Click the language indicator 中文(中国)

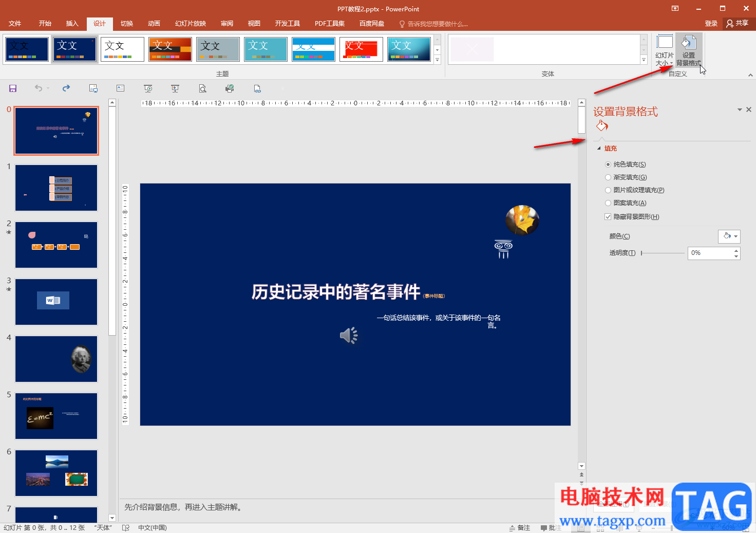pos(152,528)
